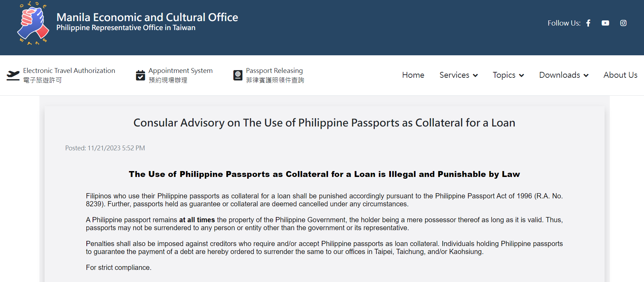Open the Facebook page icon
The height and width of the screenshot is (282, 644).
588,23
